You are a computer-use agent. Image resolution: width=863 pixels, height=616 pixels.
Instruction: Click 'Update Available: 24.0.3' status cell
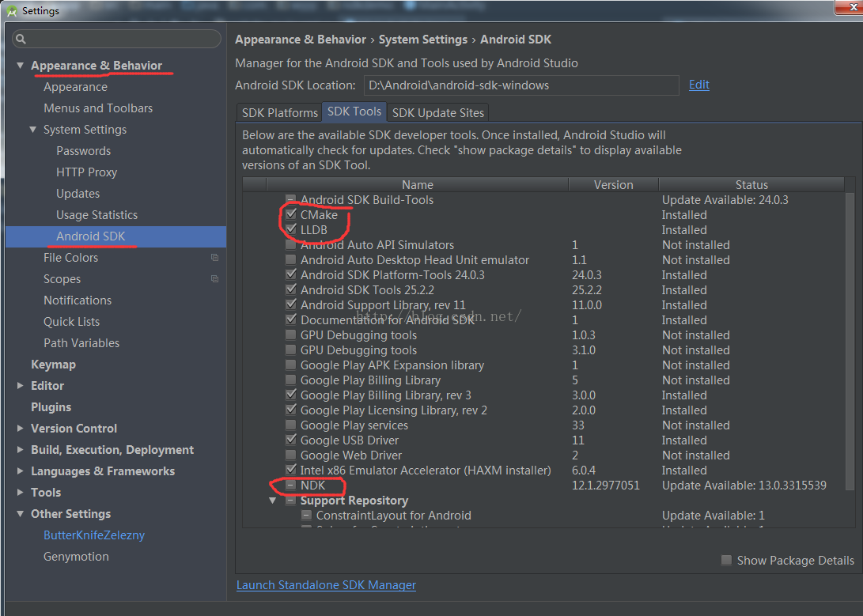coord(725,199)
